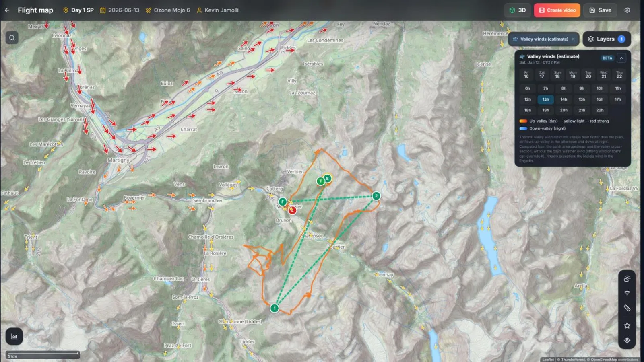Click the pilot name Kevin Jamolli

(217, 10)
